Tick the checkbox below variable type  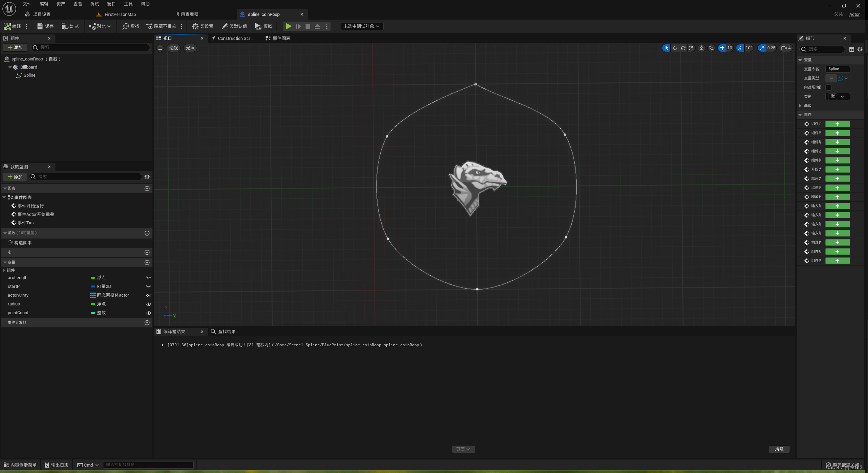click(x=828, y=88)
